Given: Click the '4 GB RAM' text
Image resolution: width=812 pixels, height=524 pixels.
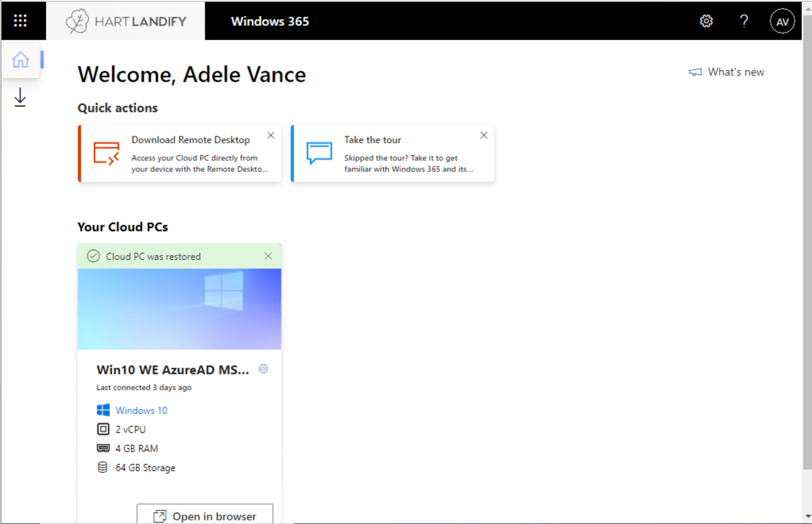Looking at the screenshot, I should 137,449.
